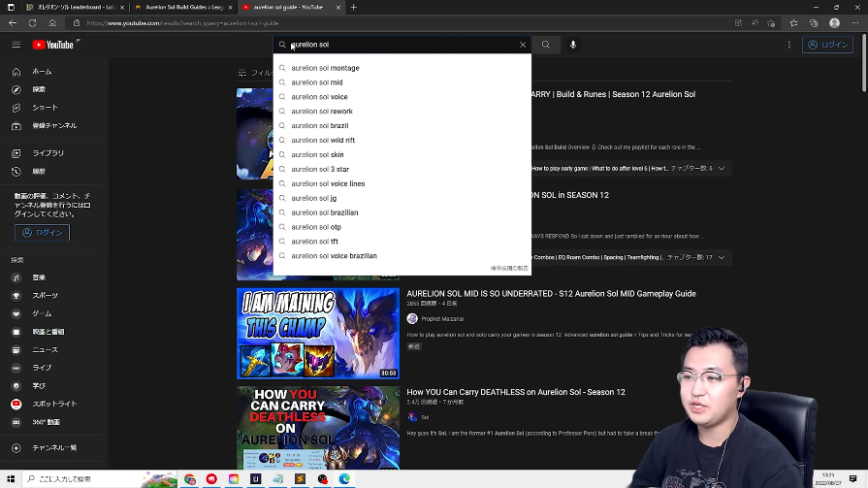Image resolution: width=868 pixels, height=488 pixels.
Task: Open the search filter フィルタ button
Action: [x=256, y=73]
